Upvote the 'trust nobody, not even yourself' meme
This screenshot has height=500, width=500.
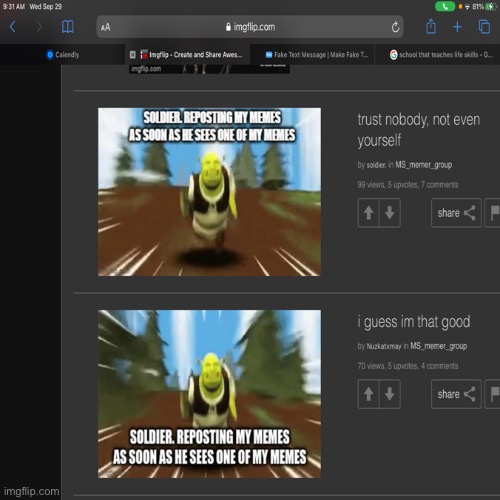coord(368,213)
